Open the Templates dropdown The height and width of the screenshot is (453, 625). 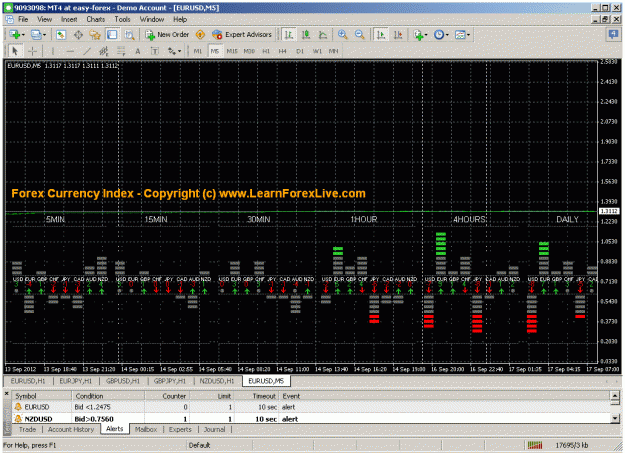(x=462, y=35)
